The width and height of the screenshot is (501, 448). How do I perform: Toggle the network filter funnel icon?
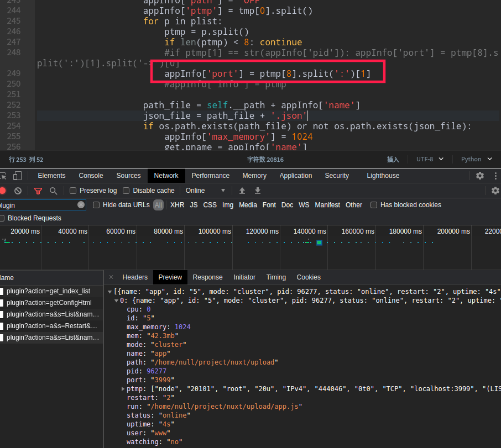38,191
